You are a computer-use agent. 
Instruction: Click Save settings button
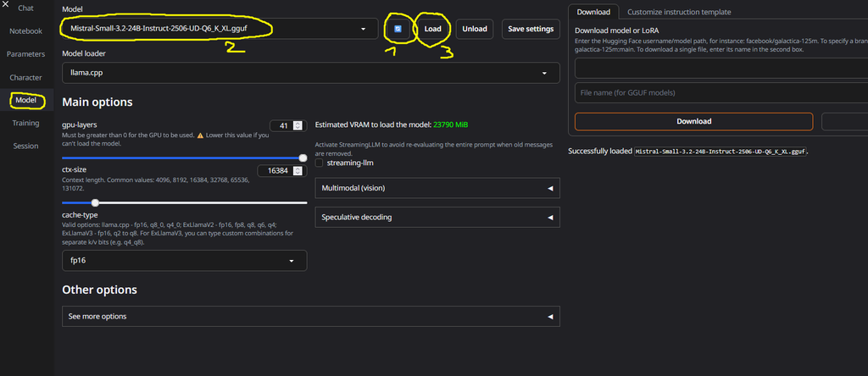[531, 29]
